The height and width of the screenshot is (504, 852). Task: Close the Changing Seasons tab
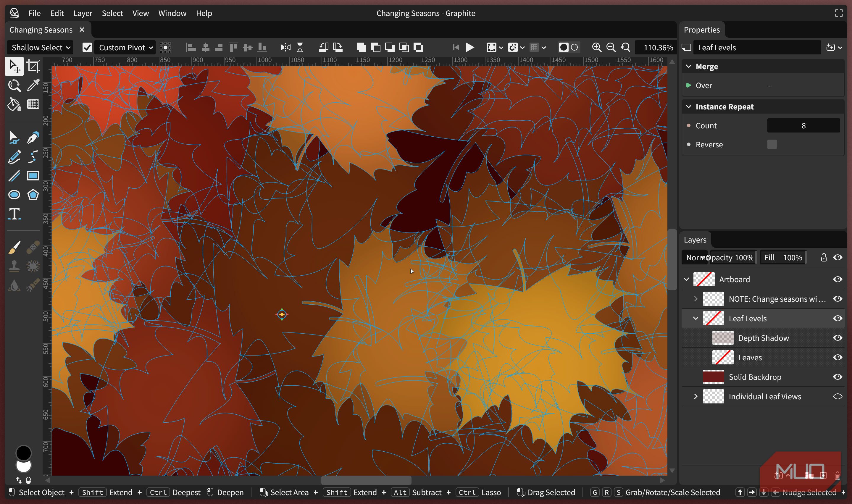coord(82,30)
